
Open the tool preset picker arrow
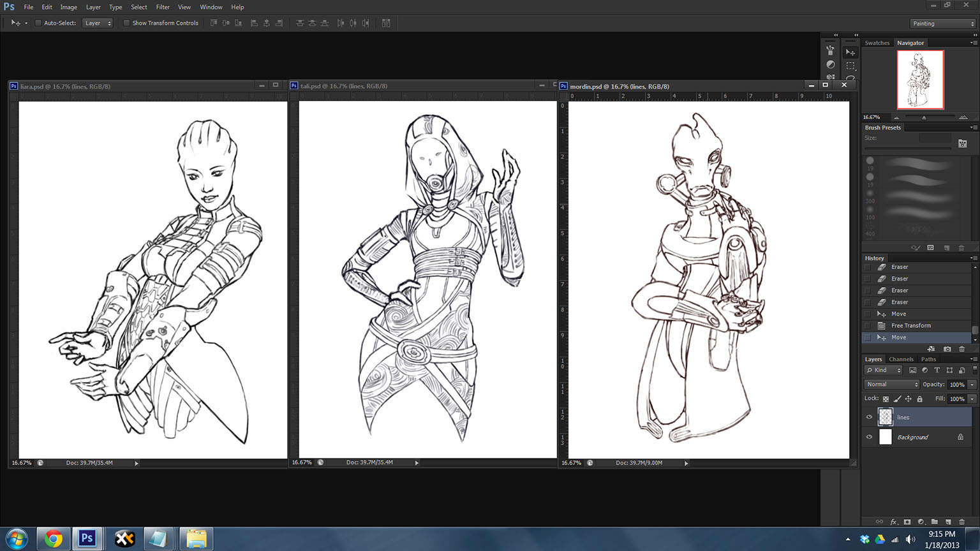[26, 23]
